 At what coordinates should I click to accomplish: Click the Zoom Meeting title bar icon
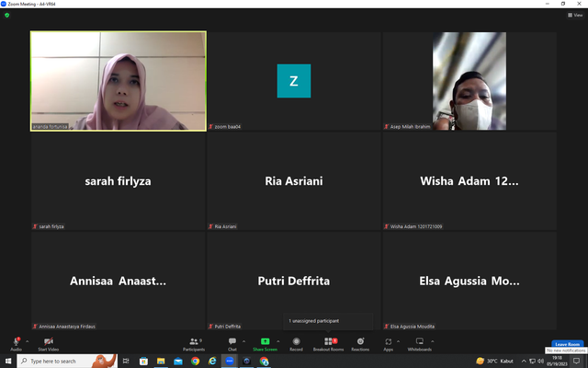(4, 4)
